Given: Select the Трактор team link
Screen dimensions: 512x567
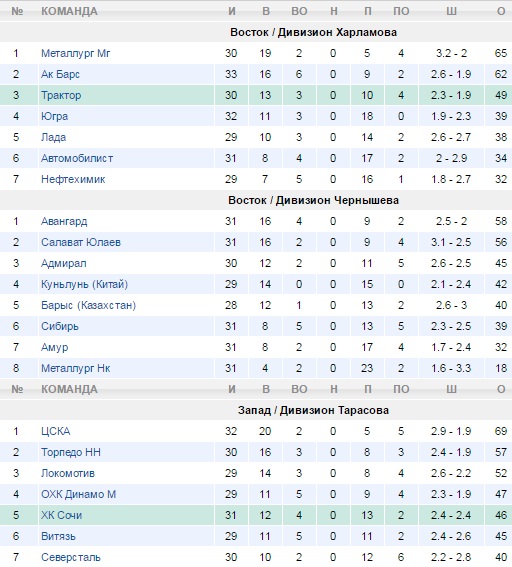Looking at the screenshot, I should point(61,95).
